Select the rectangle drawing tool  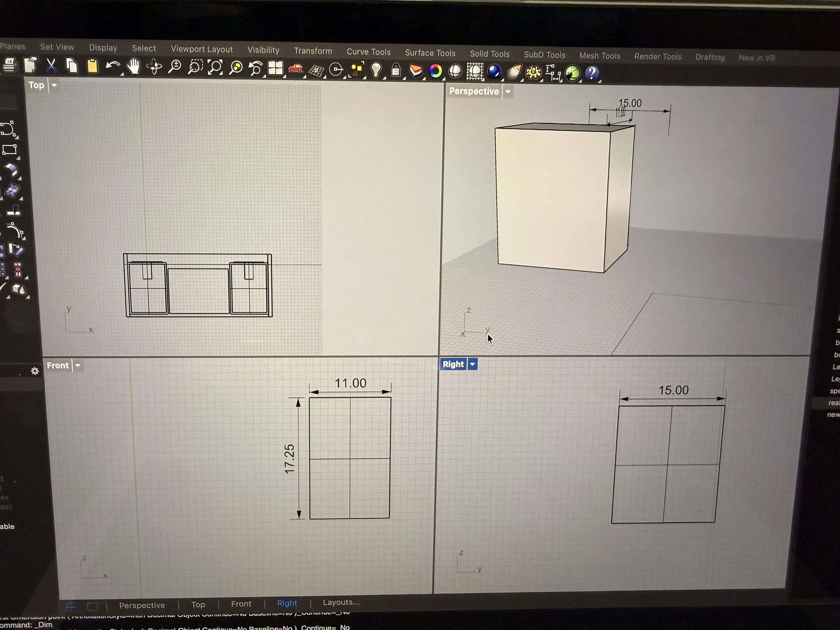9,149
